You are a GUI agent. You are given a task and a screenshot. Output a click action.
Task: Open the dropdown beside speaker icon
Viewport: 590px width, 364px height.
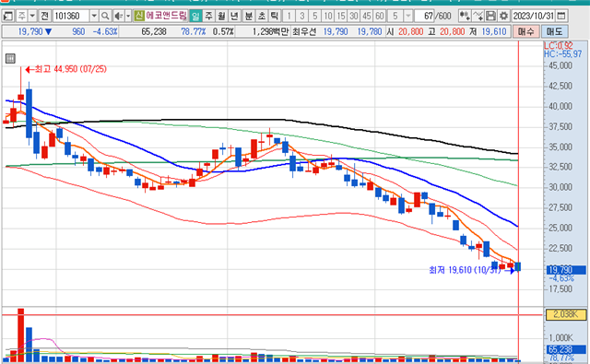tap(128, 16)
